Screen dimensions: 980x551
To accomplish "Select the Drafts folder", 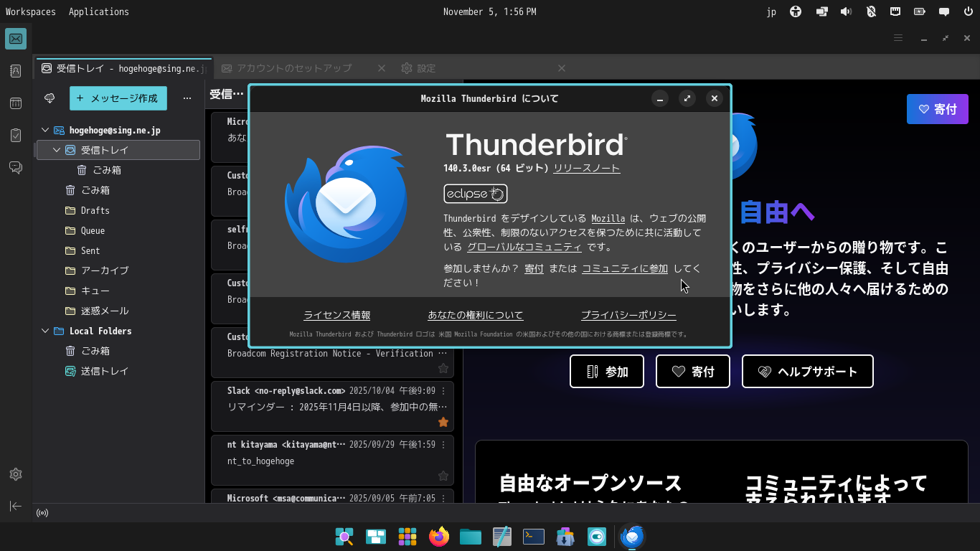I will [118, 210].
